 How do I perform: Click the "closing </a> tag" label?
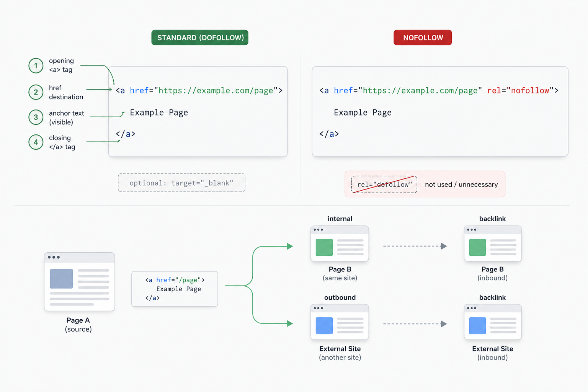click(x=62, y=142)
